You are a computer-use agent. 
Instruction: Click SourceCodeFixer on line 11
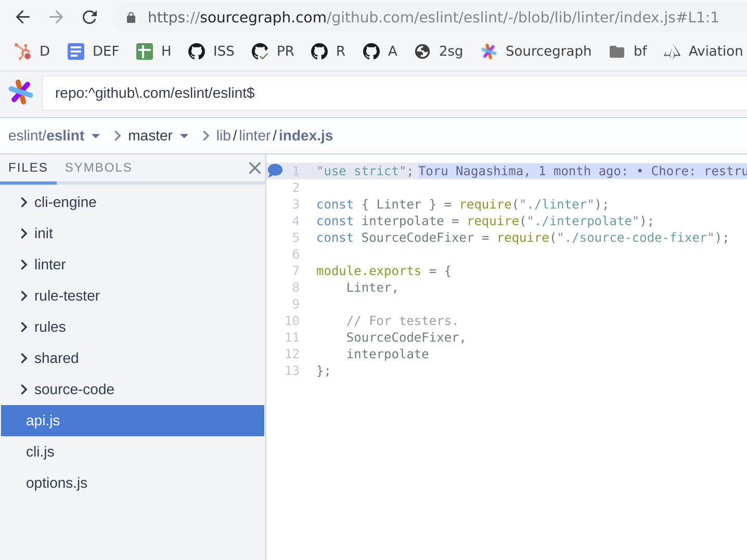(403, 337)
